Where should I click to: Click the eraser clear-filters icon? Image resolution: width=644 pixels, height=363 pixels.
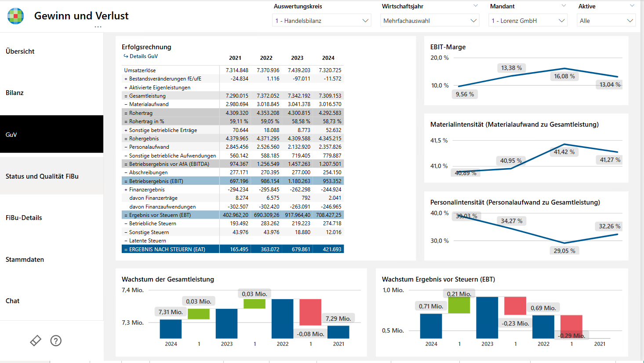[36, 341]
